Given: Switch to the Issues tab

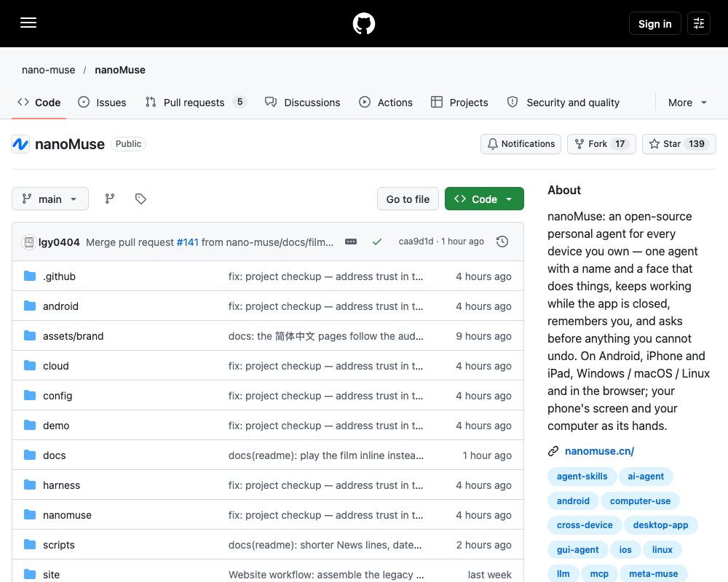Looking at the screenshot, I should click(102, 103).
